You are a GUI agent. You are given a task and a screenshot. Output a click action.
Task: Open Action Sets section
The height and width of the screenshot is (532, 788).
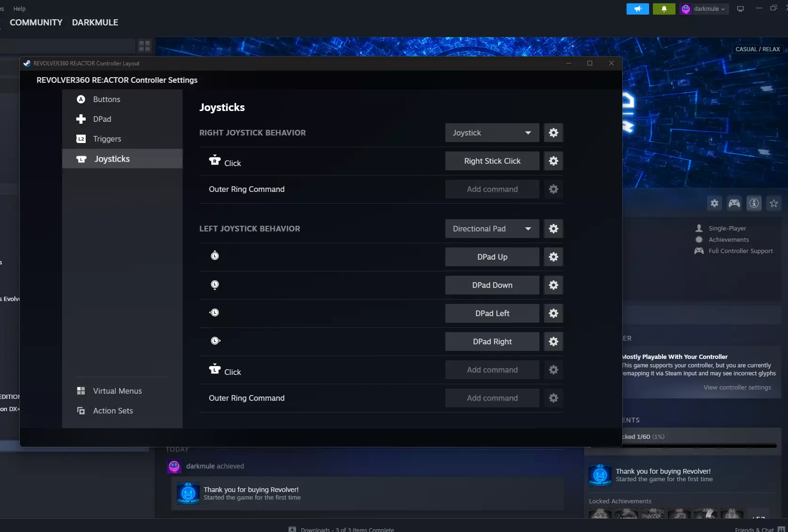pos(122,411)
